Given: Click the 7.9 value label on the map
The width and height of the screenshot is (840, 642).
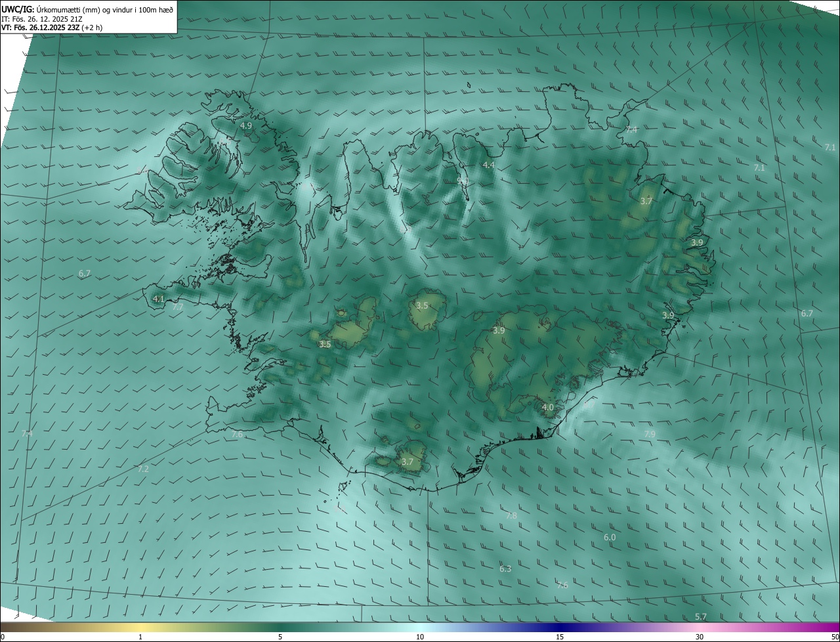Looking at the screenshot, I should click(x=650, y=435).
